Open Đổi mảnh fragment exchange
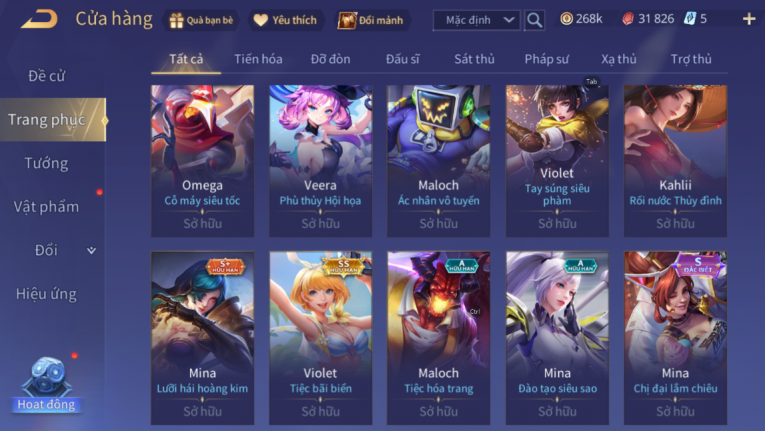The image size is (765, 431). [372, 20]
